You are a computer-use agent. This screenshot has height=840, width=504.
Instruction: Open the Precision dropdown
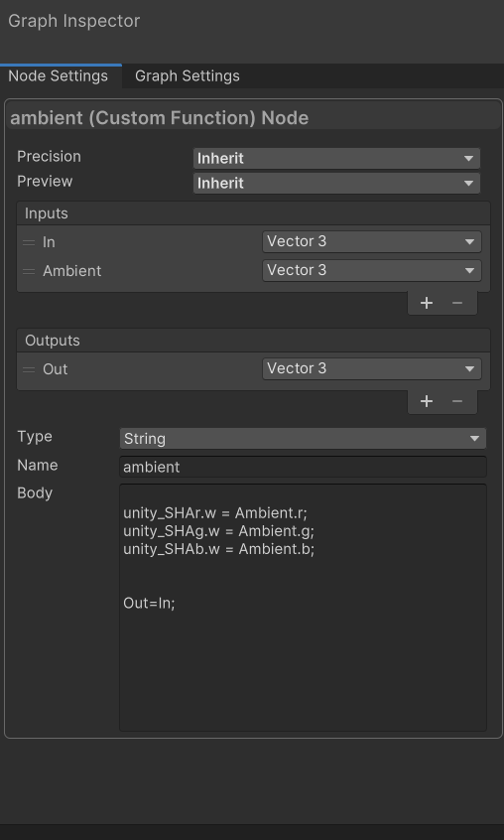336,158
